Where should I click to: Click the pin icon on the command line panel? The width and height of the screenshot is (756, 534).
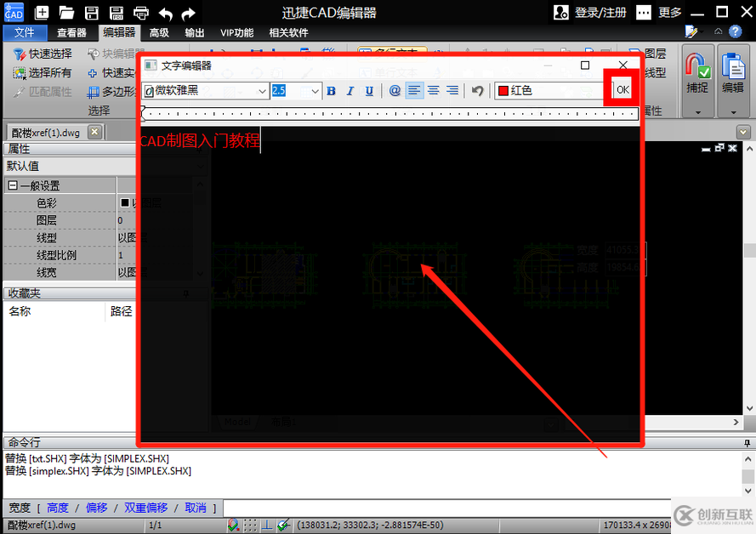747,442
